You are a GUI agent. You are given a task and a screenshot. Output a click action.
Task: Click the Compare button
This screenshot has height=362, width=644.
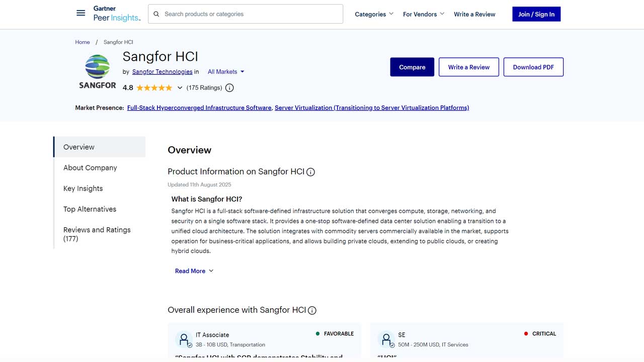(x=412, y=67)
